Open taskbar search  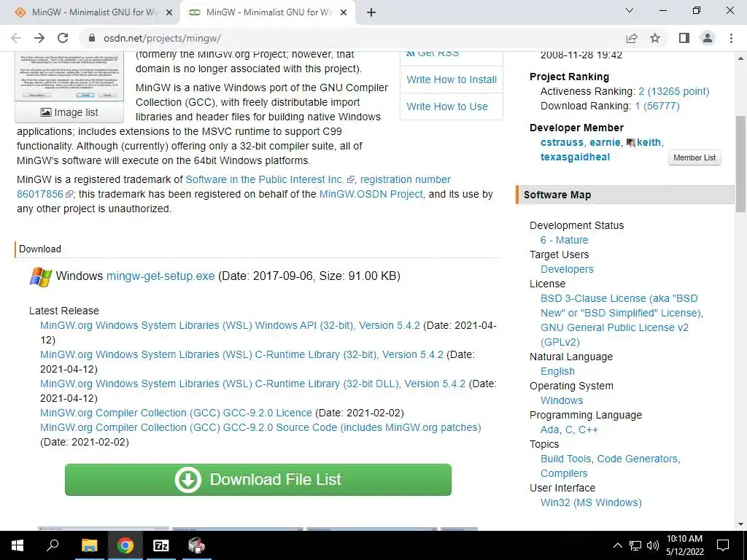pos(53,545)
